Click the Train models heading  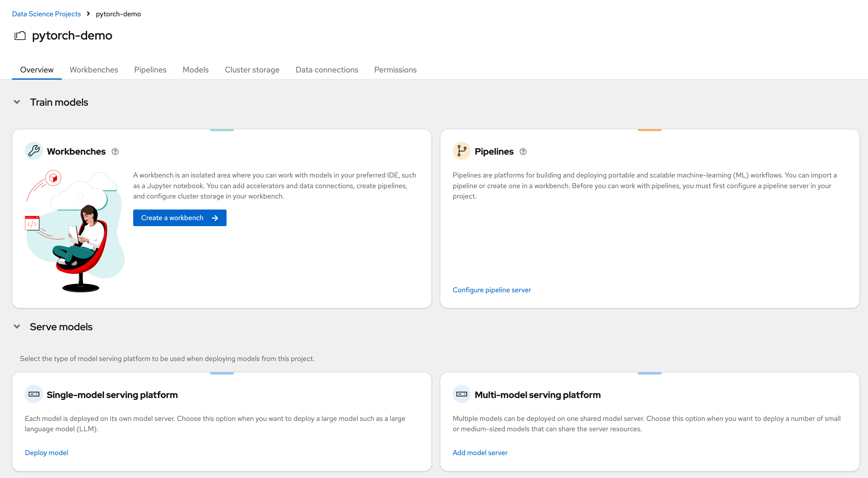pos(59,102)
